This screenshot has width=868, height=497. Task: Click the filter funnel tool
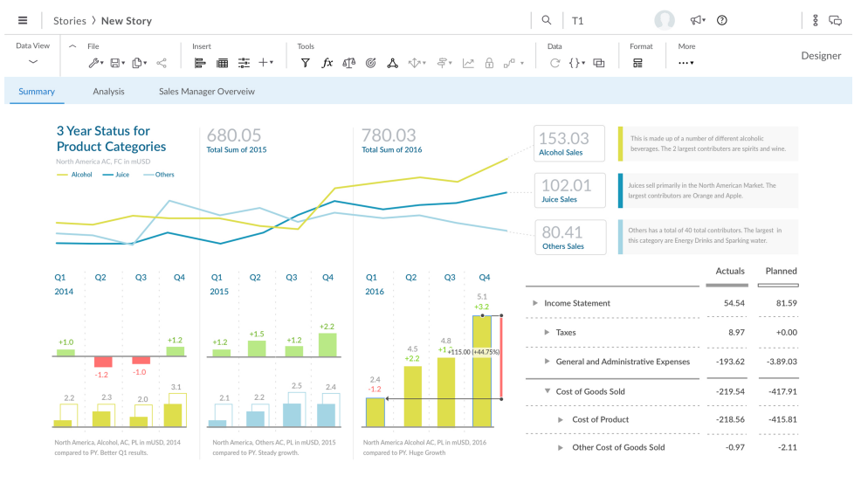click(305, 63)
